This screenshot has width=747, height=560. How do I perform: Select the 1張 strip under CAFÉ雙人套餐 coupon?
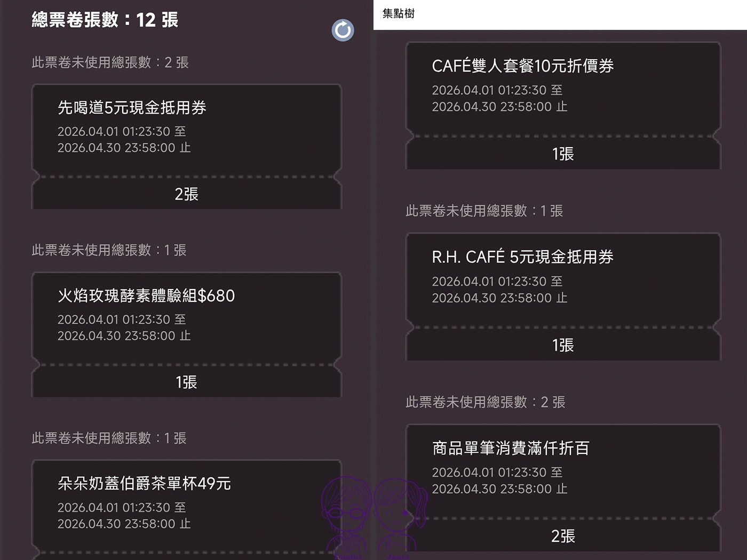click(563, 154)
